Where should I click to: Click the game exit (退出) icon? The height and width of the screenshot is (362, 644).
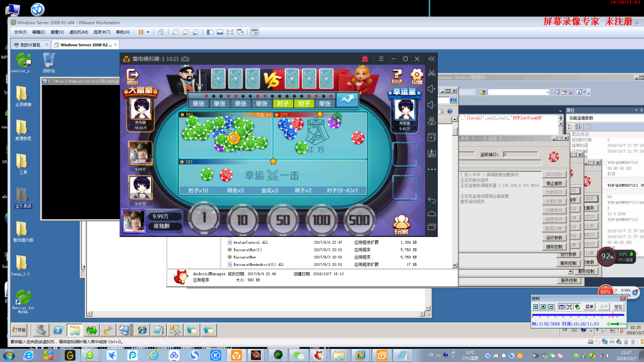133,76
